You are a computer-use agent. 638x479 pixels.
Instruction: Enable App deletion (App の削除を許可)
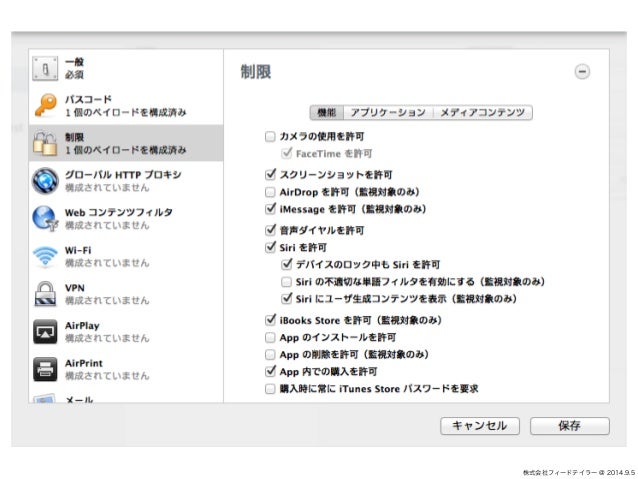pyautogui.click(x=270, y=354)
